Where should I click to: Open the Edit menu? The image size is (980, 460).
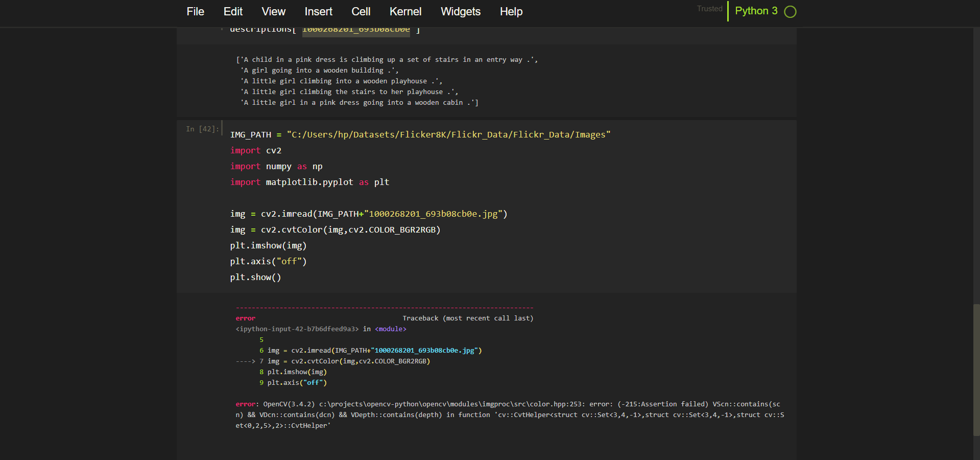[x=233, y=11]
